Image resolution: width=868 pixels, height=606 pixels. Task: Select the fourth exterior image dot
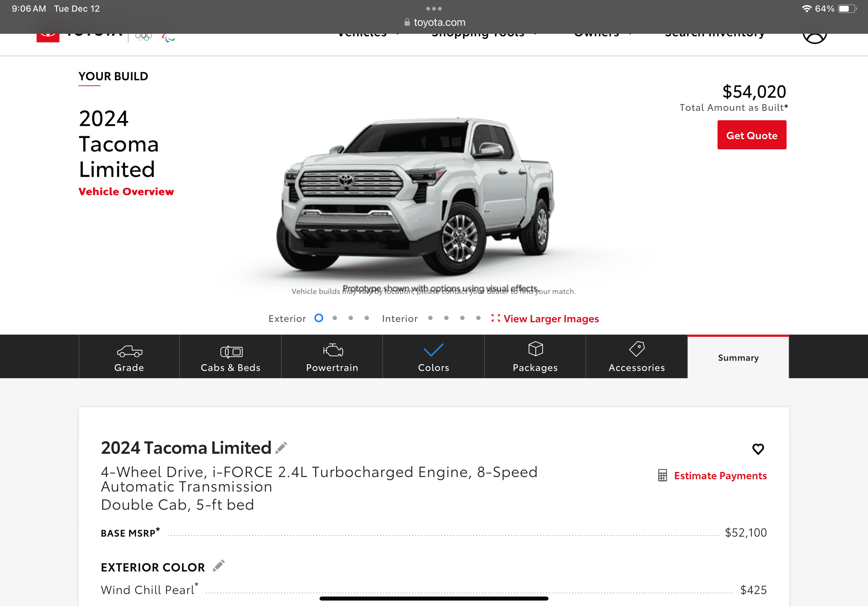point(367,318)
